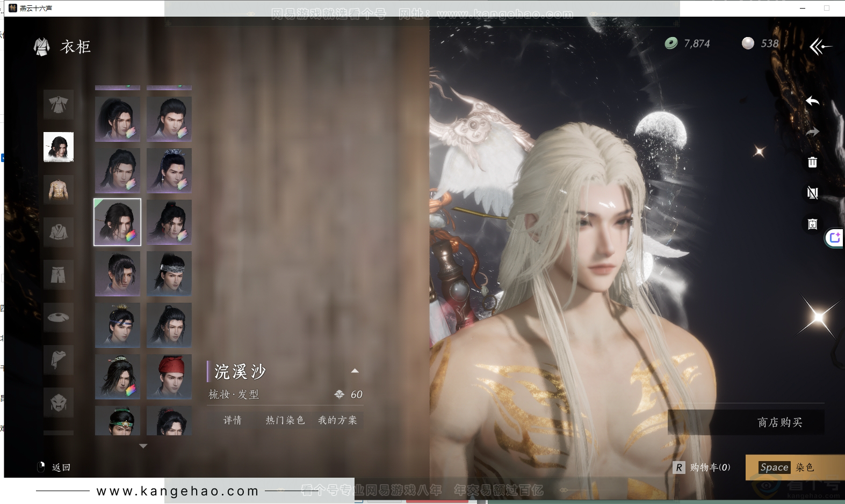Select the green jeweled headband hairstyle

point(118,420)
